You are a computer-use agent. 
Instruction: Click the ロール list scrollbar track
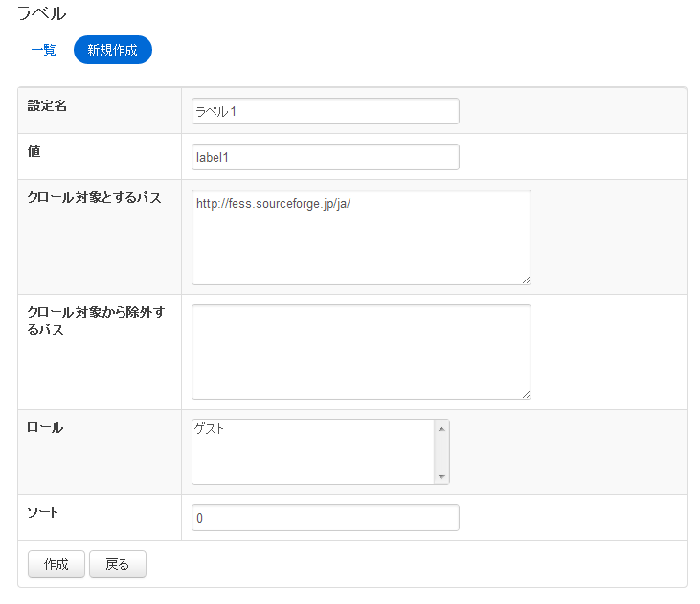tap(441, 452)
